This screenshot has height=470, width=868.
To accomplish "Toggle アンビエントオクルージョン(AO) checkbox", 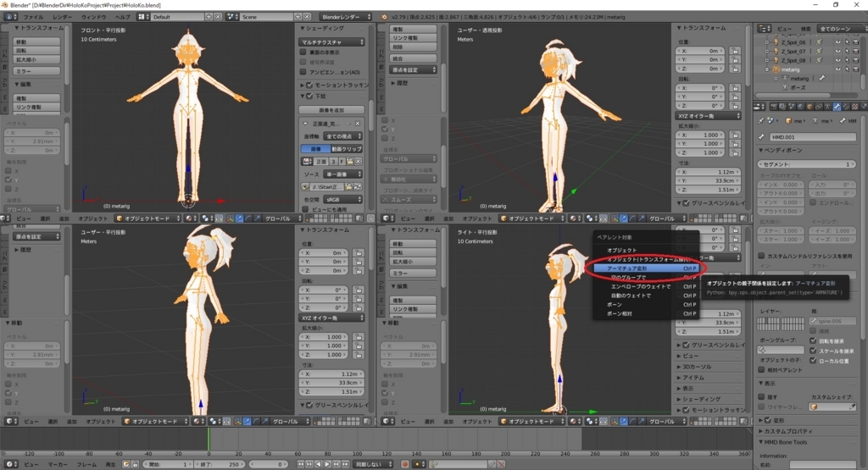I will pyautogui.click(x=303, y=72).
